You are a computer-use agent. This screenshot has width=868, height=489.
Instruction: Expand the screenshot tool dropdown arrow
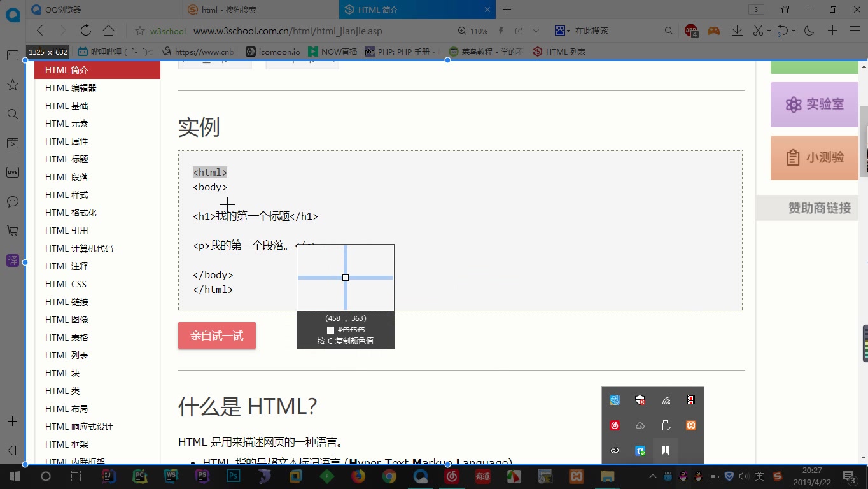pos(769,31)
